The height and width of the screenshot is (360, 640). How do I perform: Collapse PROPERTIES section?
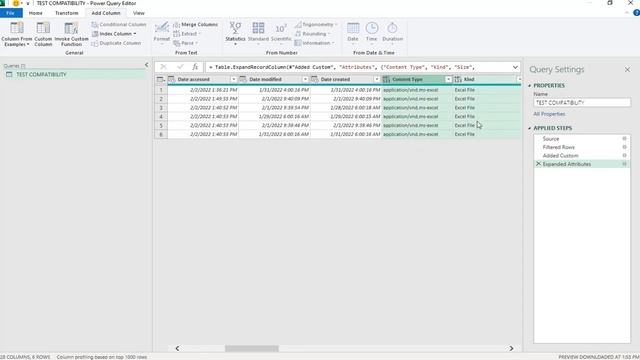pyautogui.click(x=530, y=86)
